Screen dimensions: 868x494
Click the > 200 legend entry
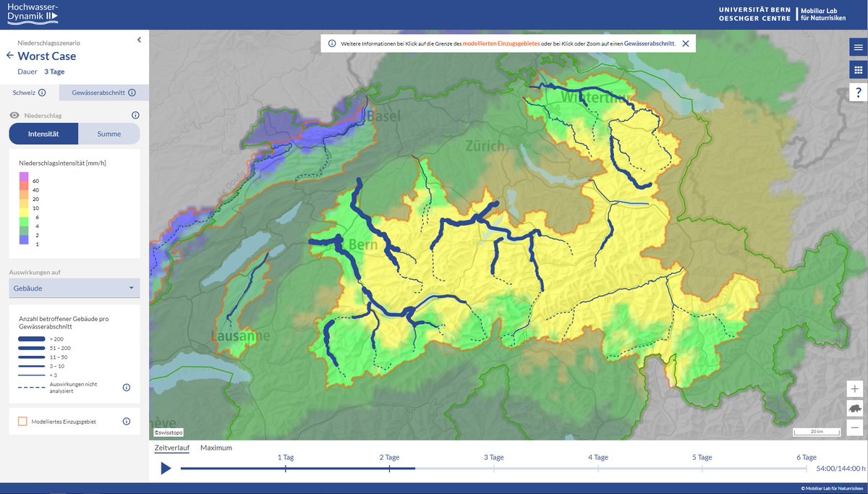(x=43, y=338)
